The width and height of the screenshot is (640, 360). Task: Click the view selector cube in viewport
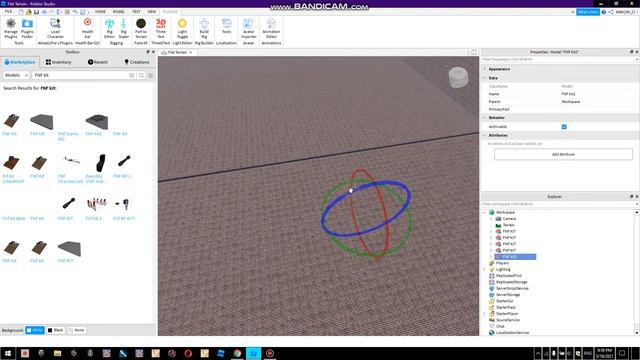coord(458,77)
